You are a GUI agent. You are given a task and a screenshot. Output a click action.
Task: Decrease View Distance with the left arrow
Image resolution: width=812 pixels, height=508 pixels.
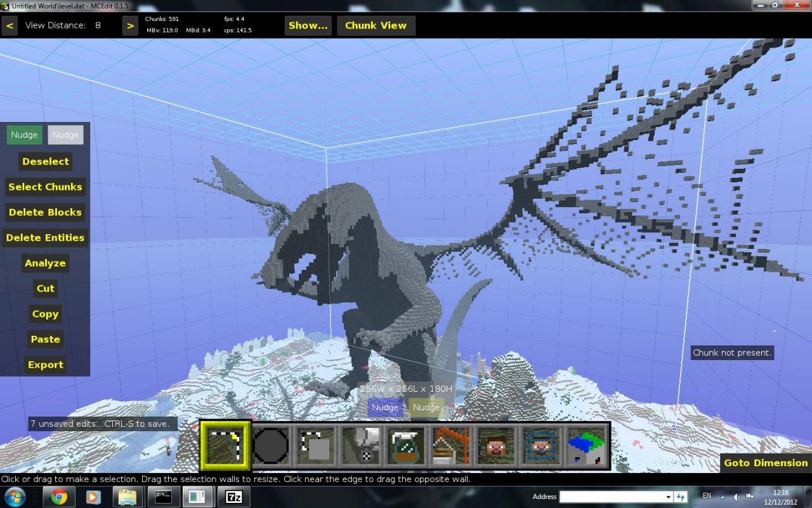[x=10, y=25]
